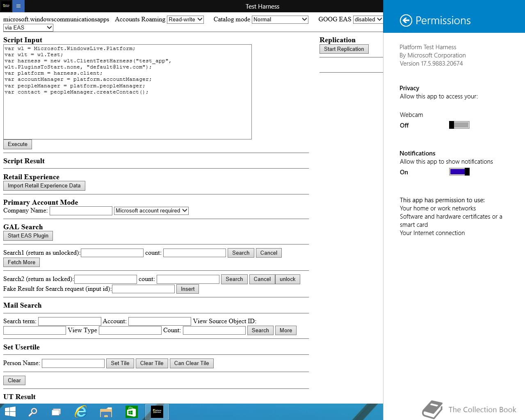Focus the Search2 count field
Image resolution: width=525 pixels, height=420 pixels.
pos(188,279)
